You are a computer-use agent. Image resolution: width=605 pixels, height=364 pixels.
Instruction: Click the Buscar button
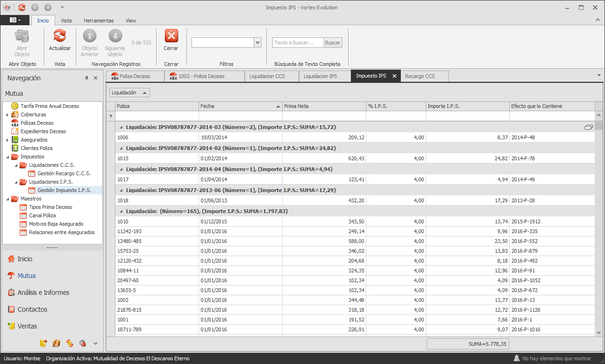coord(333,43)
